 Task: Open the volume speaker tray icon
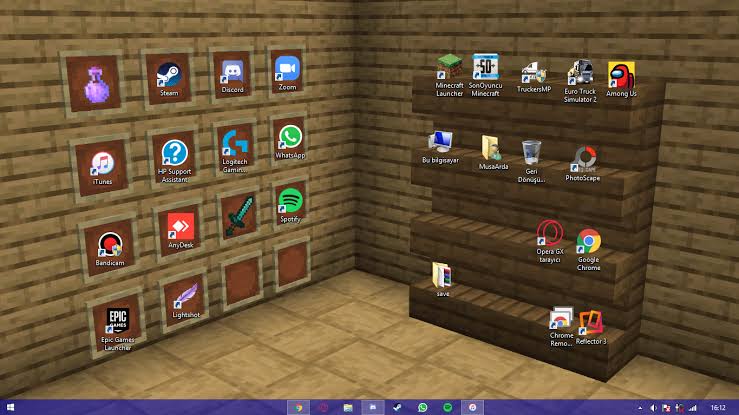[653, 408]
